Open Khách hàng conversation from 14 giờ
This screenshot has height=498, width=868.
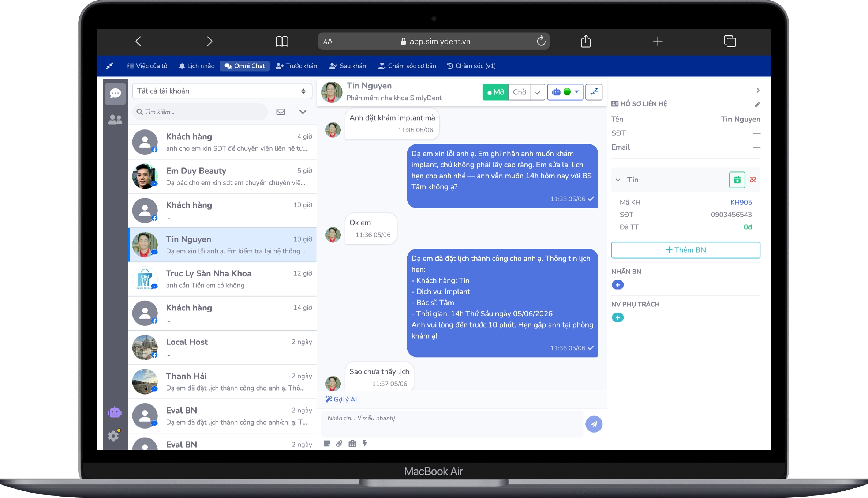pyautogui.click(x=222, y=313)
